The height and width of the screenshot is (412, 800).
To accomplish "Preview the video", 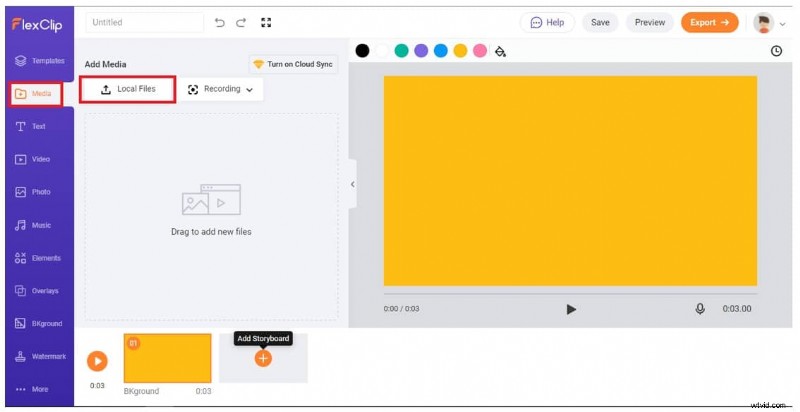I will click(x=649, y=22).
